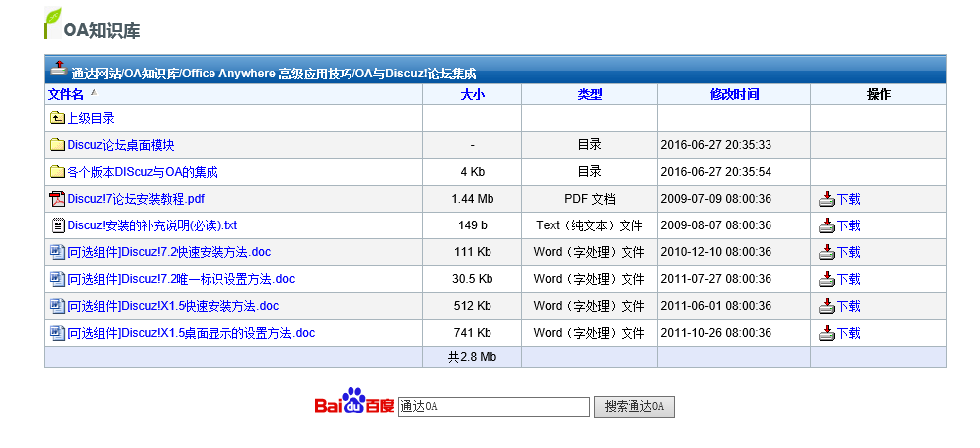The height and width of the screenshot is (448, 980).
Task: Download Discuz!7.2唯一标识设置方法.doc via 下载 link
Action: pos(847,279)
